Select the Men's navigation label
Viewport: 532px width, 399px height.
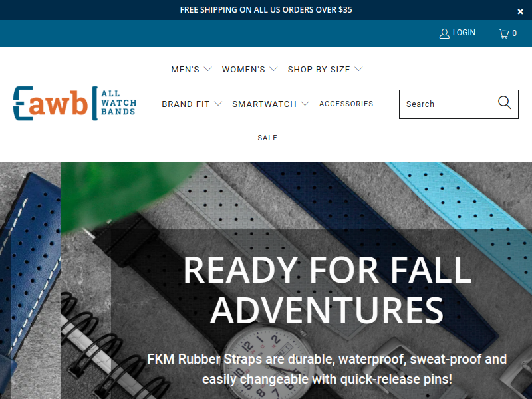coord(186,70)
